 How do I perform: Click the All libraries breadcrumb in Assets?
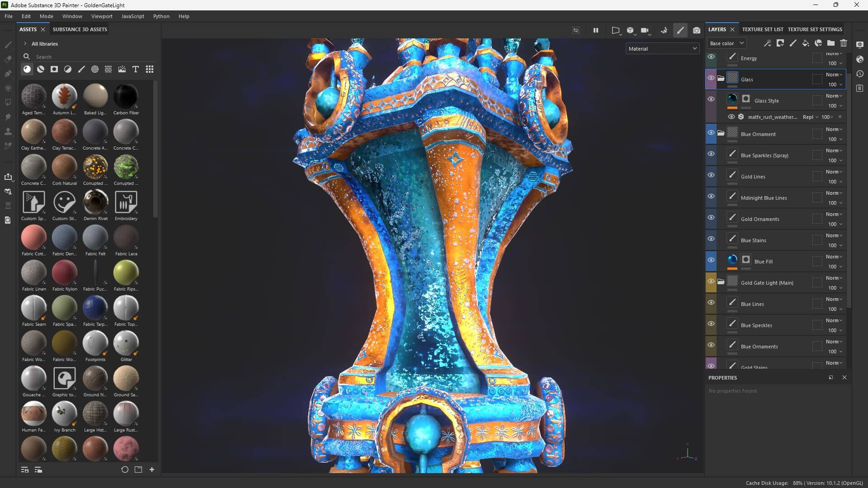tap(44, 43)
